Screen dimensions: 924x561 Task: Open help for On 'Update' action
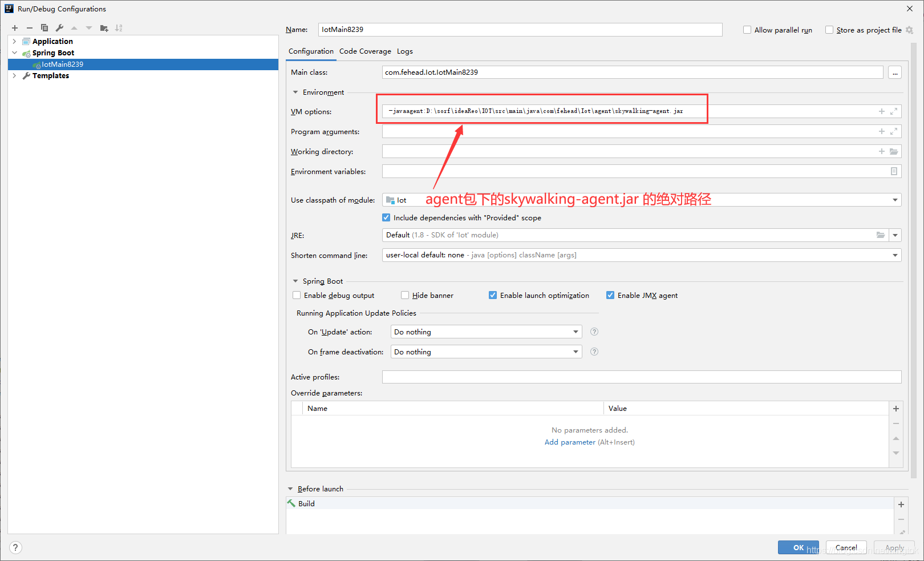594,332
